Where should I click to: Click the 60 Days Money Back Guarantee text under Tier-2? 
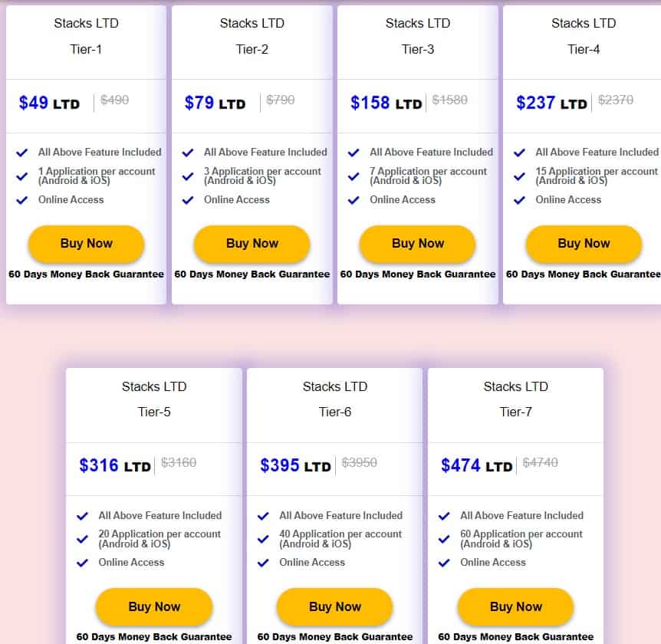[x=252, y=273]
